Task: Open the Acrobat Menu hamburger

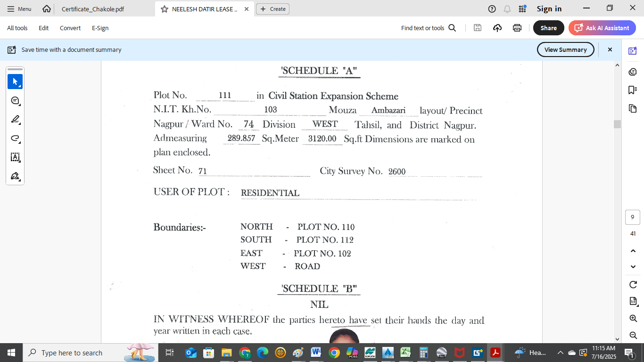Action: coord(19,9)
